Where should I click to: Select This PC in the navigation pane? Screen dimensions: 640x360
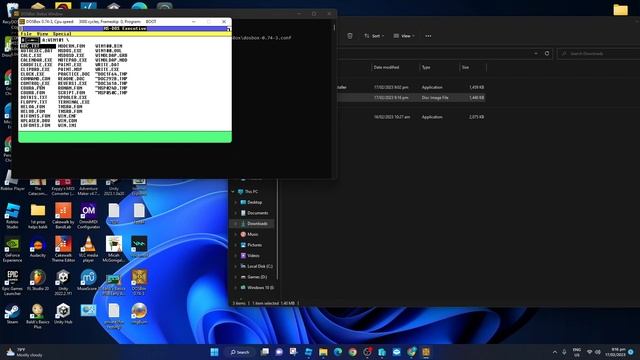coord(251,191)
